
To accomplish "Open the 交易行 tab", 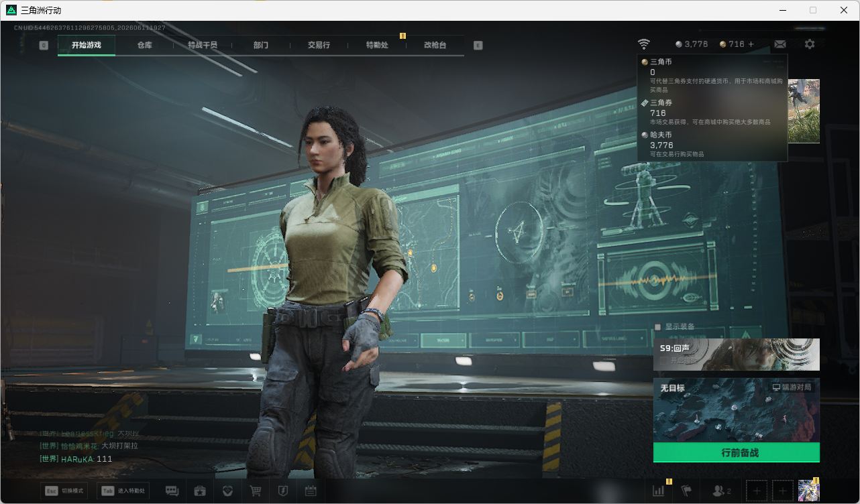I will point(319,45).
